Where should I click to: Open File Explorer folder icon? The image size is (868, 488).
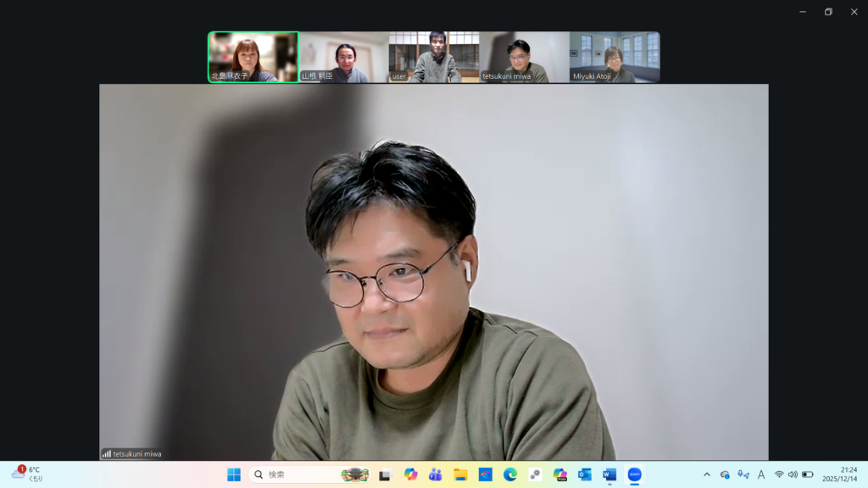coord(460,474)
